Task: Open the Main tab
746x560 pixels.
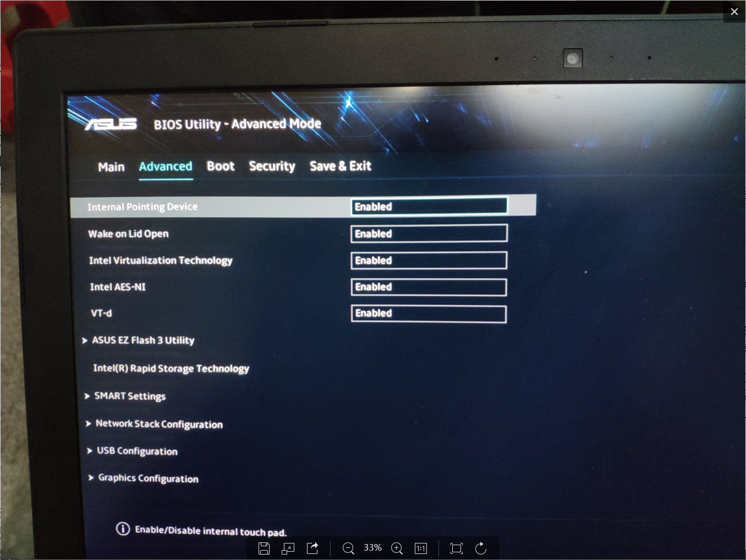Action: coord(111,167)
